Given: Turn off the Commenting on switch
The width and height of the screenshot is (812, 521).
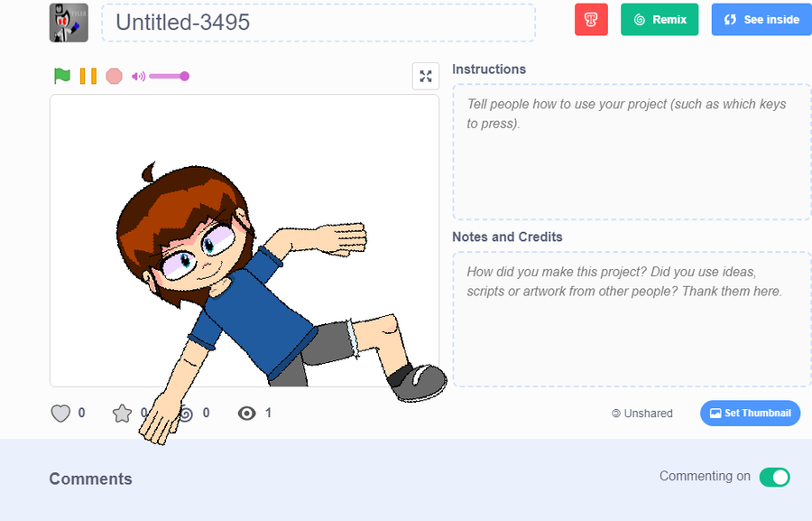Looking at the screenshot, I should [x=774, y=477].
